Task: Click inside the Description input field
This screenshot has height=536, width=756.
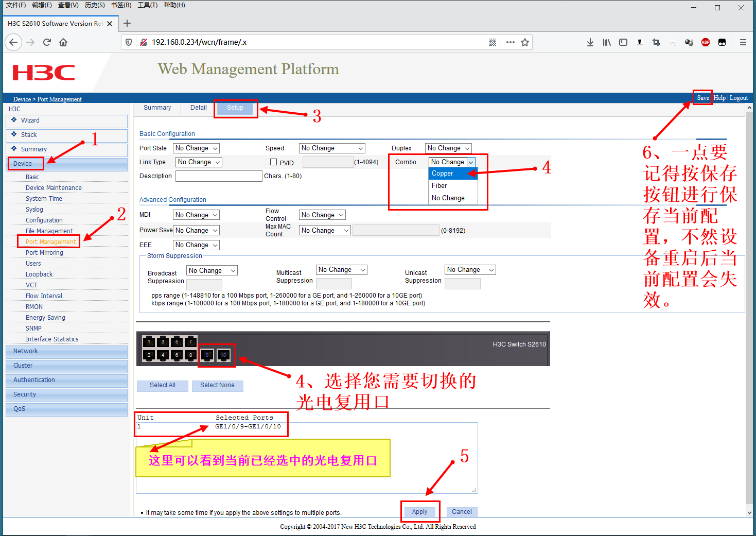Action: (218, 176)
